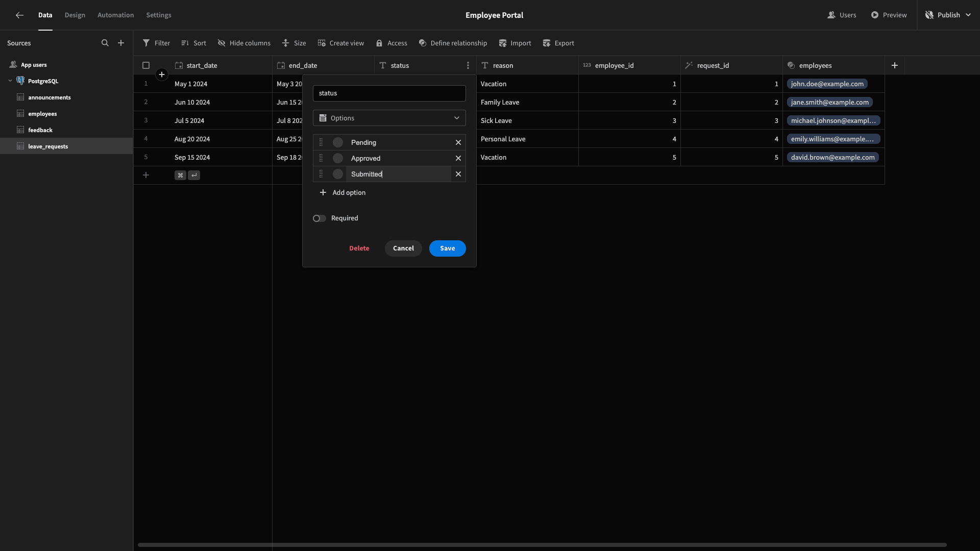Click the Cancel button in dialog

pos(403,248)
